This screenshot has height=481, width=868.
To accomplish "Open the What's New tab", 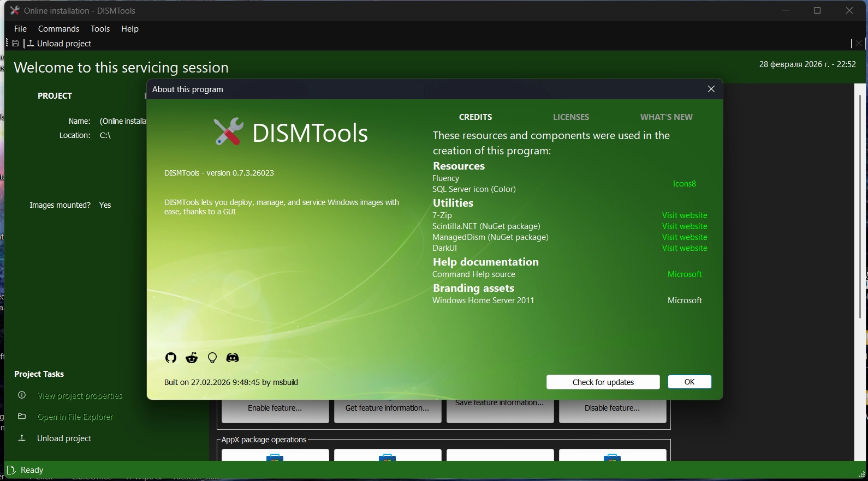I will click(666, 117).
